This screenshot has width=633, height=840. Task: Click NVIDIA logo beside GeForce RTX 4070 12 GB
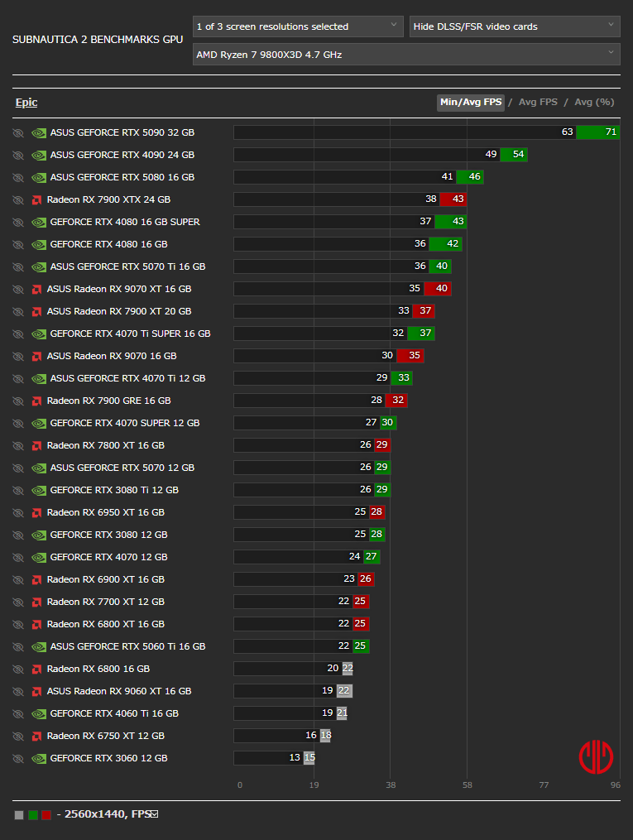tap(39, 558)
